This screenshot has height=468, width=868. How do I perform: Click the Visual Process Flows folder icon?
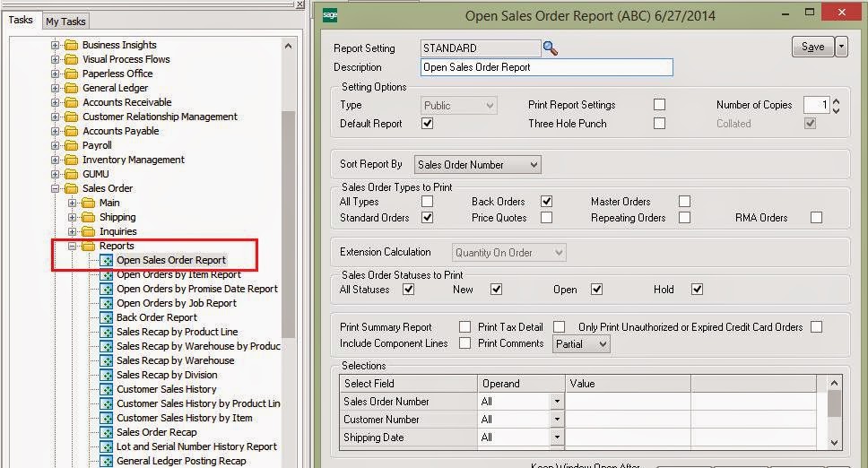[71, 59]
